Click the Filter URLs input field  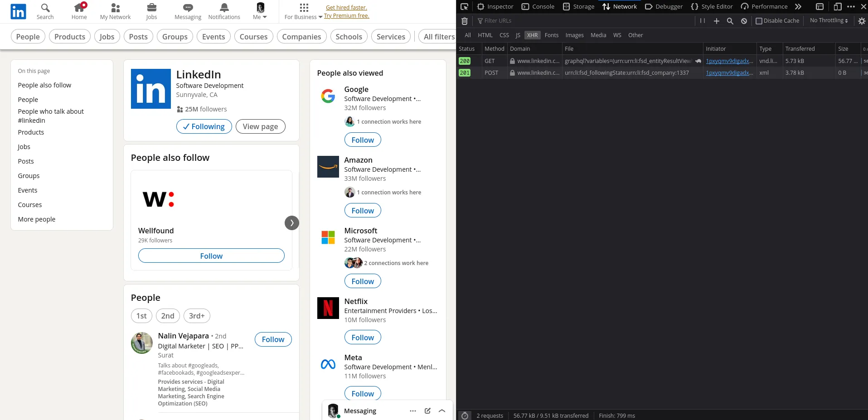(585, 21)
